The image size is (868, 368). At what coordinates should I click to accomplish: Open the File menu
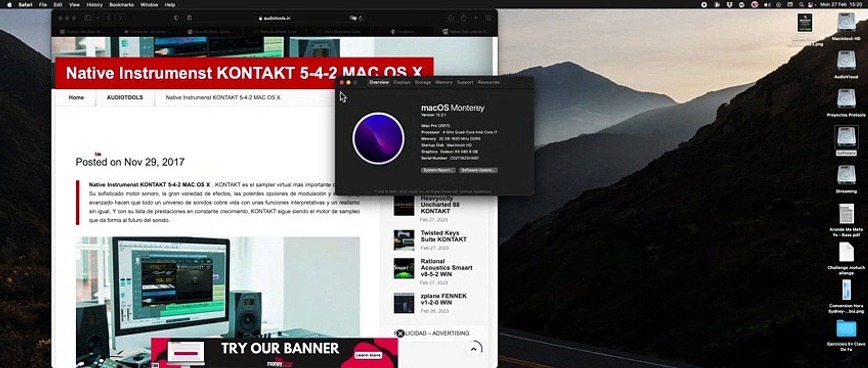tap(43, 5)
